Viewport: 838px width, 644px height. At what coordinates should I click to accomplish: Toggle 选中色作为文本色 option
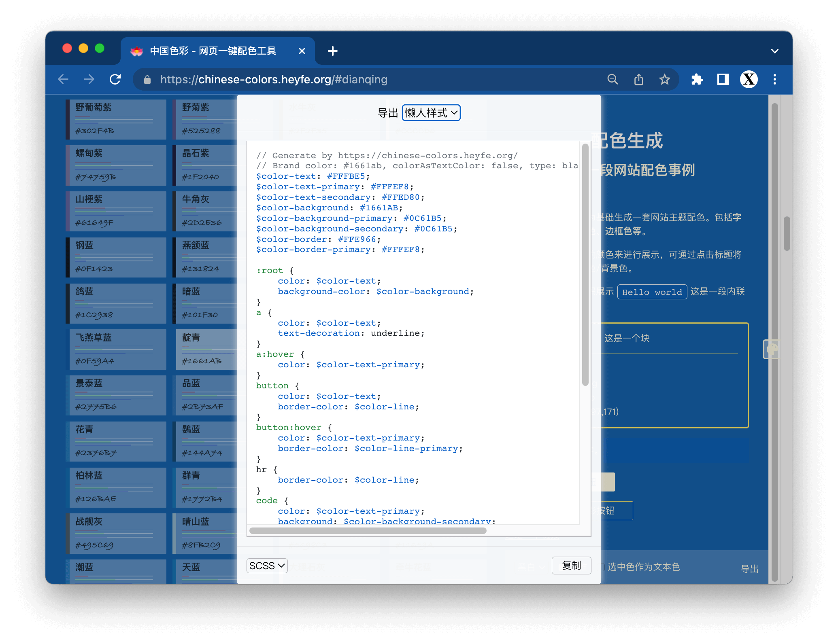[x=643, y=567]
